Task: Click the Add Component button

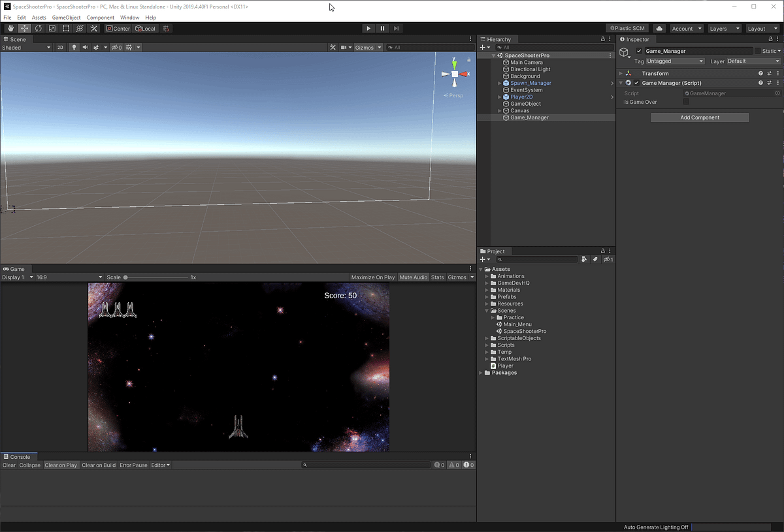Action: click(699, 117)
